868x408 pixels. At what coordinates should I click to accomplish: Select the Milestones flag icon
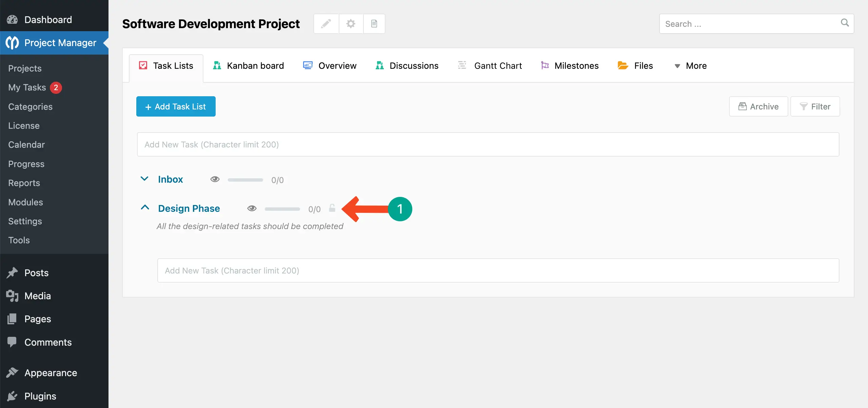pos(545,65)
